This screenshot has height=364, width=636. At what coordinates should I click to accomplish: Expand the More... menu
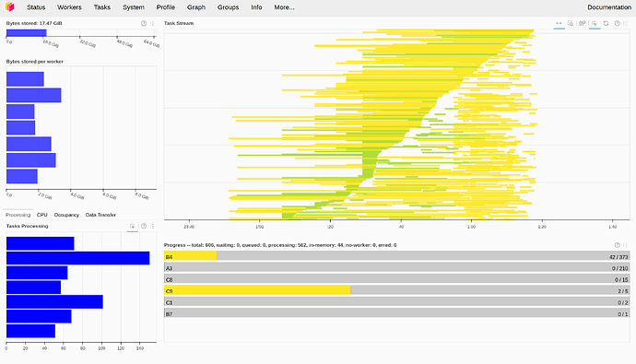284,7
